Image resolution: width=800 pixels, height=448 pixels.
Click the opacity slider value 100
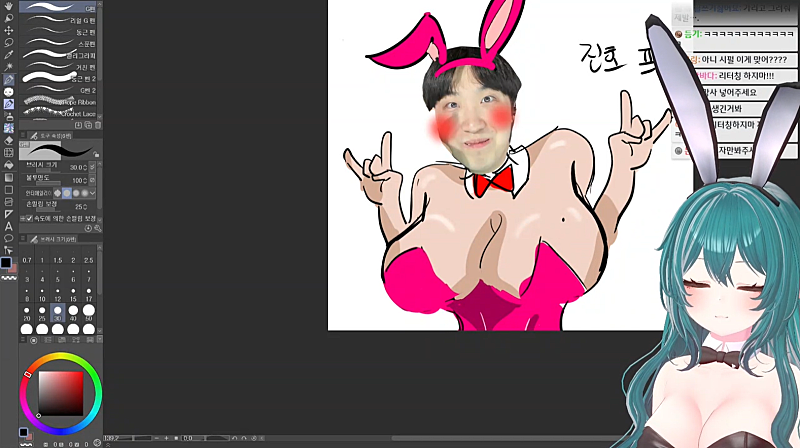point(78,181)
